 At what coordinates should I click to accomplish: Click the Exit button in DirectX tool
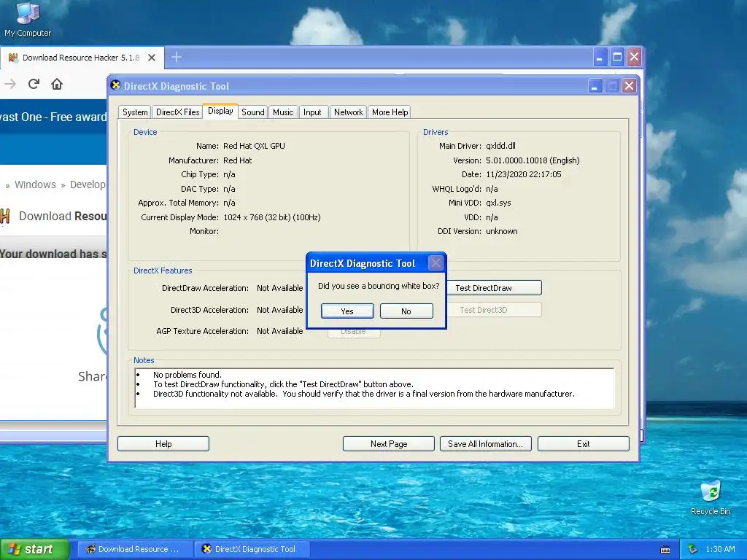pyautogui.click(x=584, y=444)
